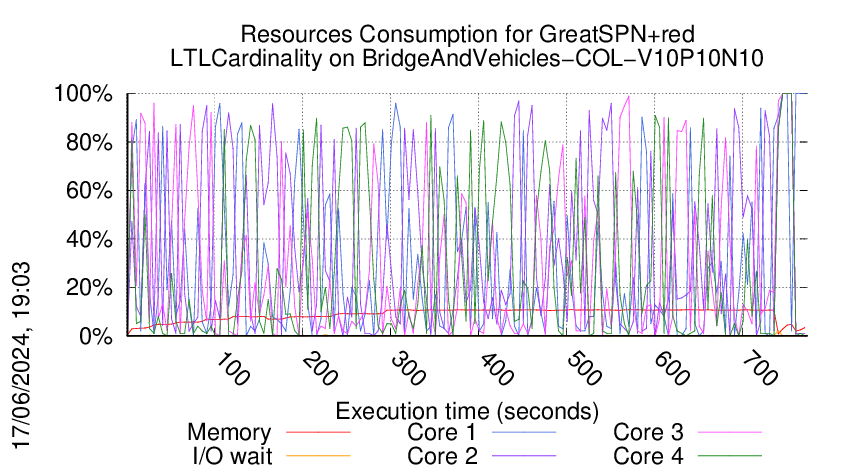
Task: Click the 60% y-axis label
Action: tap(89, 191)
